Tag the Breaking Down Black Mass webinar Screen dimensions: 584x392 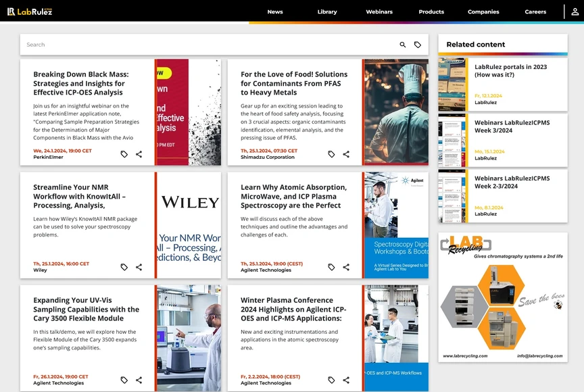124,154
